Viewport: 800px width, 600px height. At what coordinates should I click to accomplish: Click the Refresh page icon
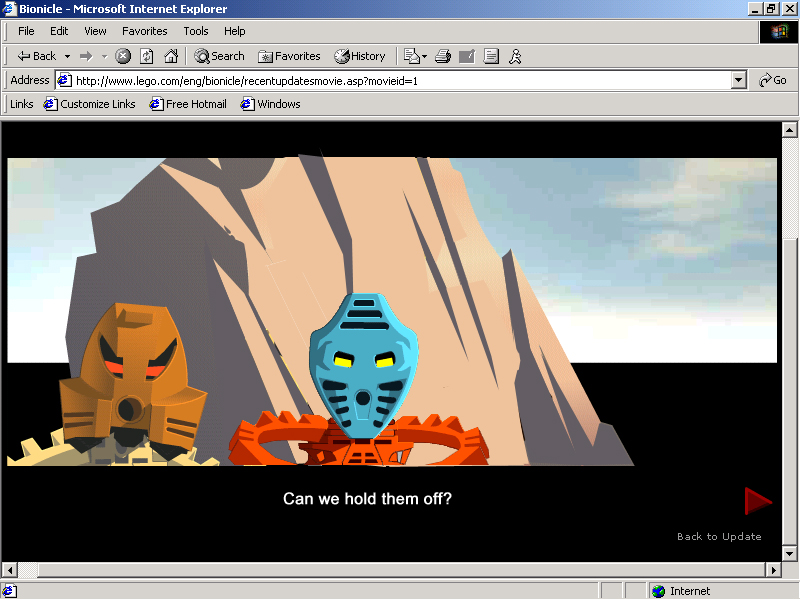pos(146,56)
